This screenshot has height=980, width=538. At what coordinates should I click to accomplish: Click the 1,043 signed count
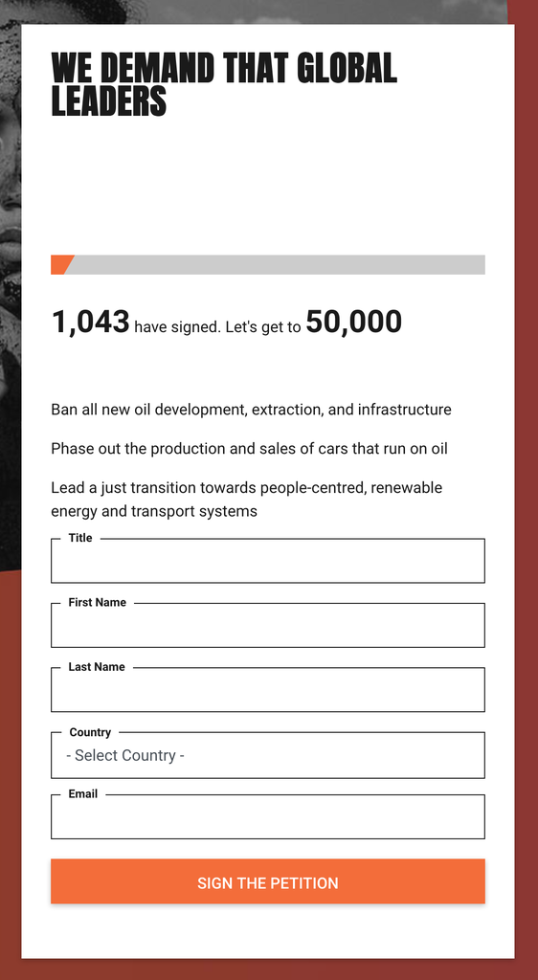click(x=91, y=323)
